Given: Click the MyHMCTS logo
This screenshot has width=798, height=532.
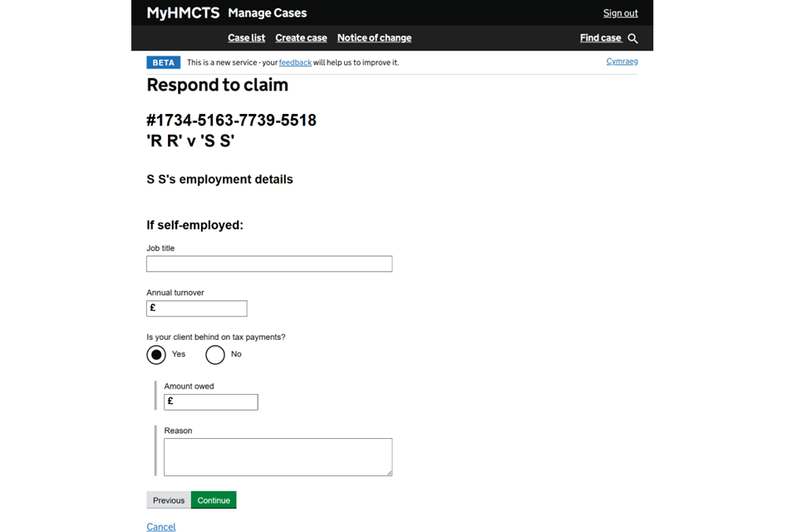Looking at the screenshot, I should point(183,12).
